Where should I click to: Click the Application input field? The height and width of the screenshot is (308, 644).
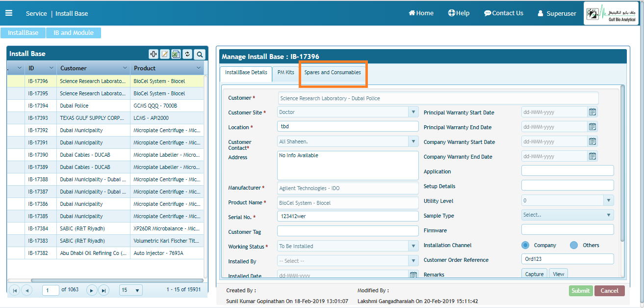tap(567, 171)
